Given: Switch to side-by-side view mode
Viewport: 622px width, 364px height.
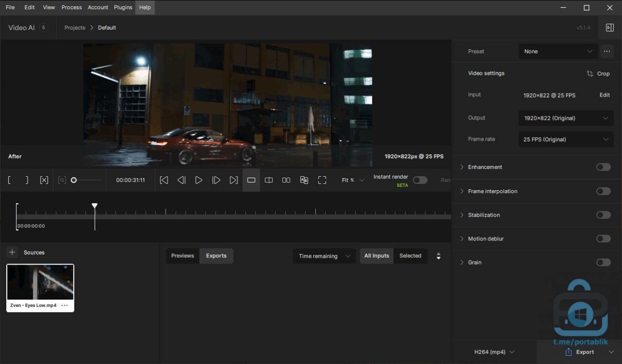Looking at the screenshot, I should 286,180.
